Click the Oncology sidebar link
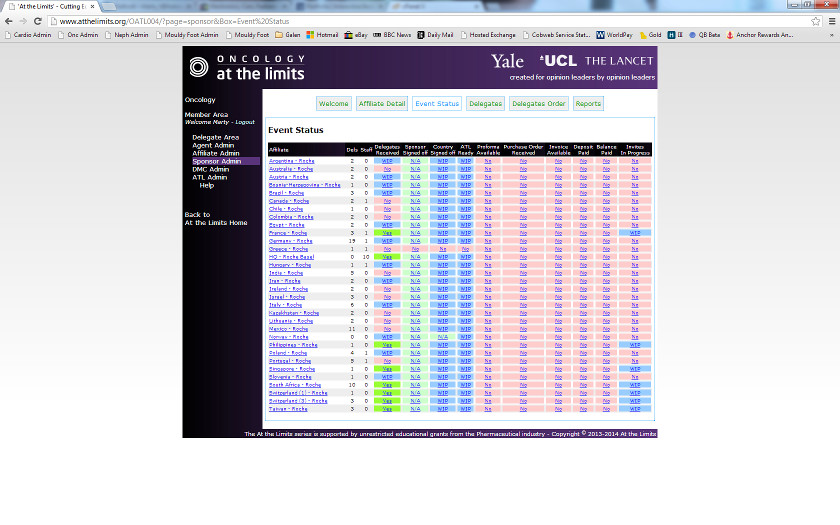Viewport: 840px width, 525px height. click(x=200, y=100)
